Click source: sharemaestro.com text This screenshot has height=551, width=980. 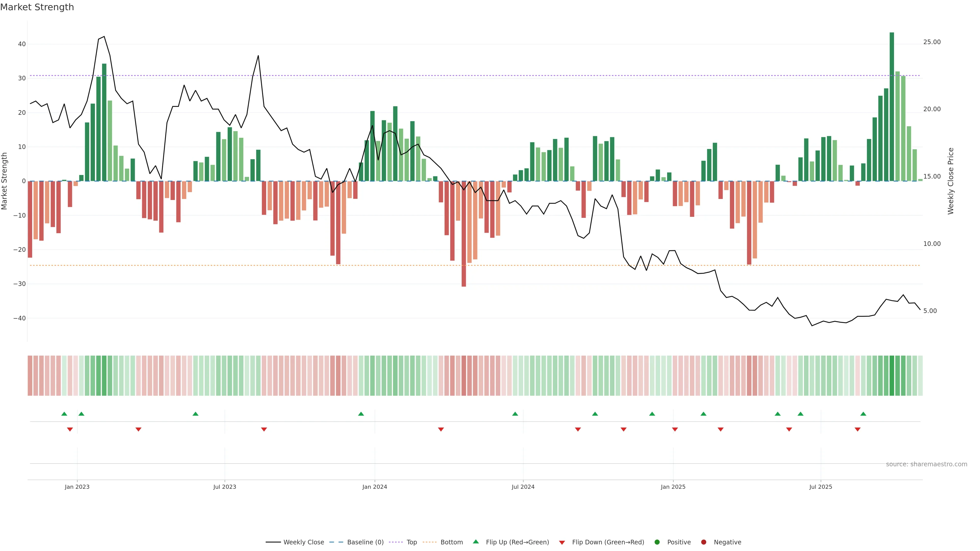click(x=926, y=464)
